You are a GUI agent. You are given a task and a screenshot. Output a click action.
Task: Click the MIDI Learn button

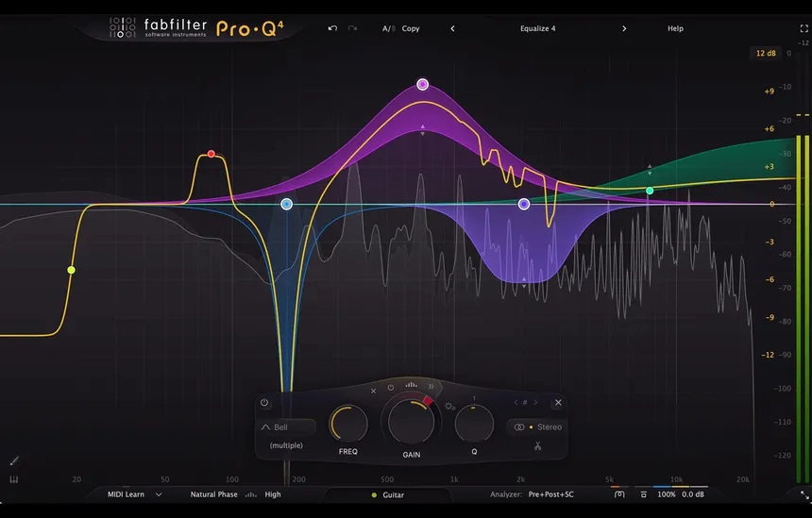tap(126, 494)
